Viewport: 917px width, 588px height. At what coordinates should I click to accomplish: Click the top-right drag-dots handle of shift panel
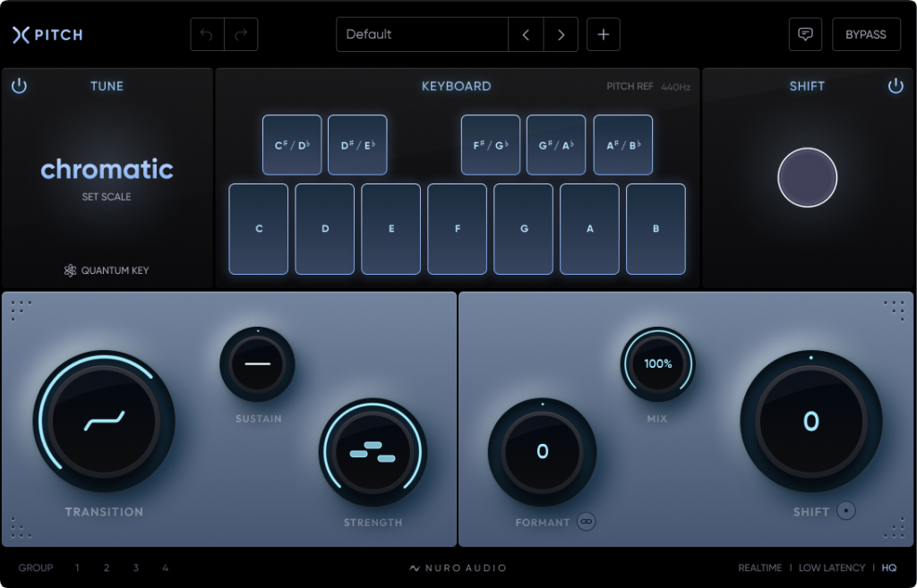click(895, 310)
